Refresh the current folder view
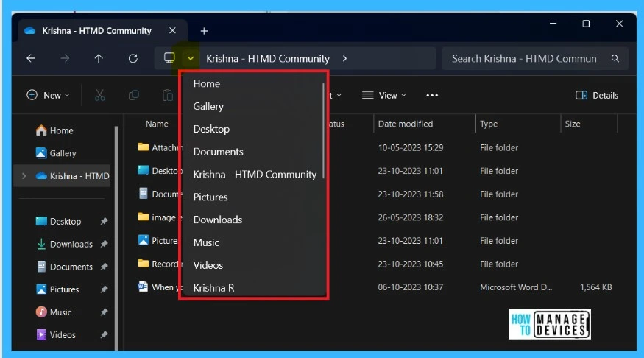 [132, 58]
